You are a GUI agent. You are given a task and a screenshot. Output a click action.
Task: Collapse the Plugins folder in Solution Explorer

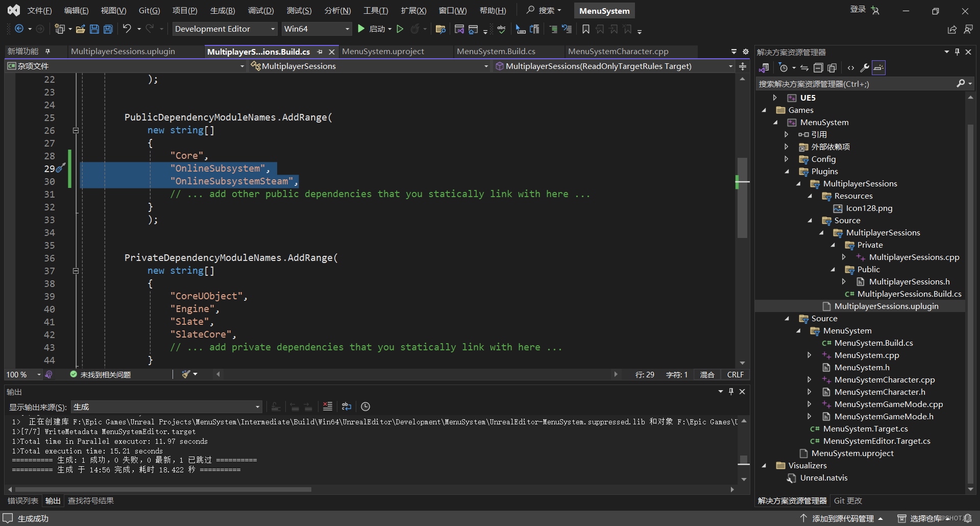click(788, 171)
